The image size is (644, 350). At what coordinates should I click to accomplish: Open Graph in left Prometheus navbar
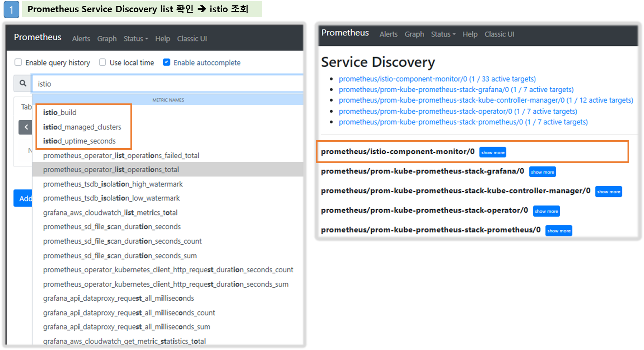click(107, 39)
